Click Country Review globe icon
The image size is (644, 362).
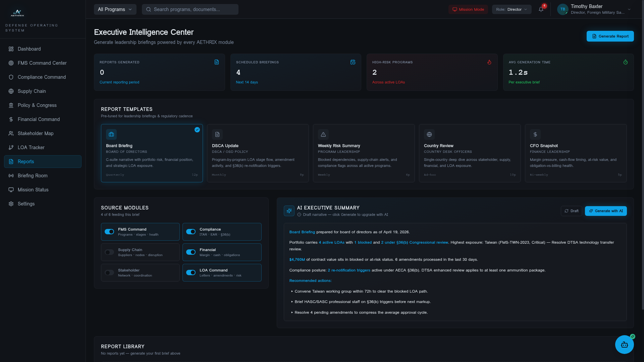pyautogui.click(x=429, y=134)
